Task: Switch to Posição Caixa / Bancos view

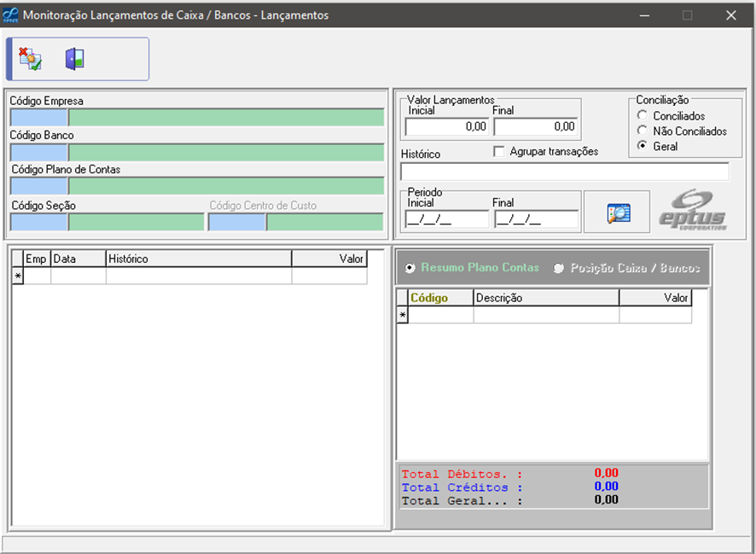Action: pyautogui.click(x=559, y=268)
